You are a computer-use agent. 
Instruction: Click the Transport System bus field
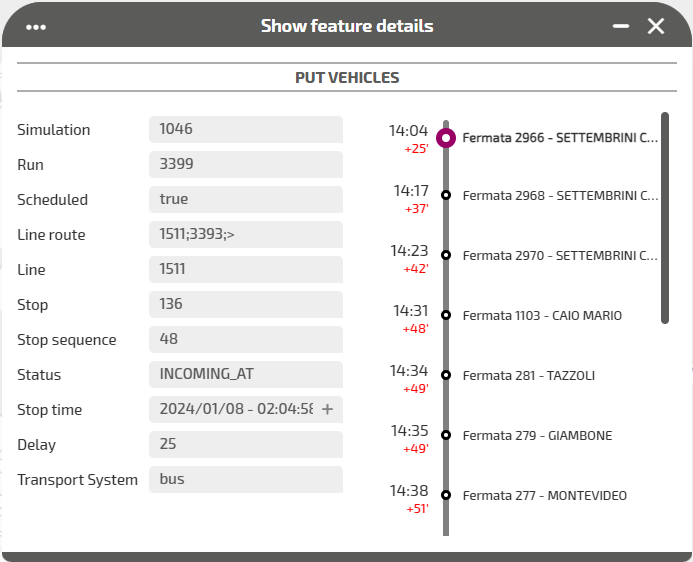click(245, 479)
